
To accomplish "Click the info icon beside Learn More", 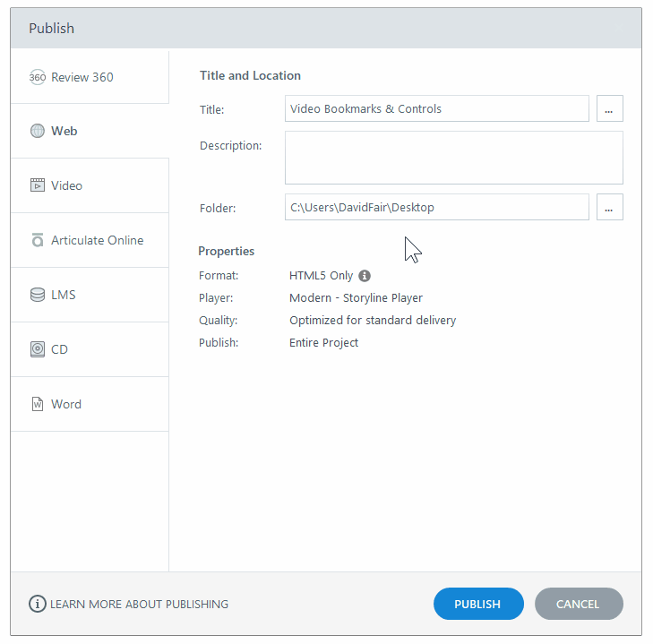I will tap(37, 604).
